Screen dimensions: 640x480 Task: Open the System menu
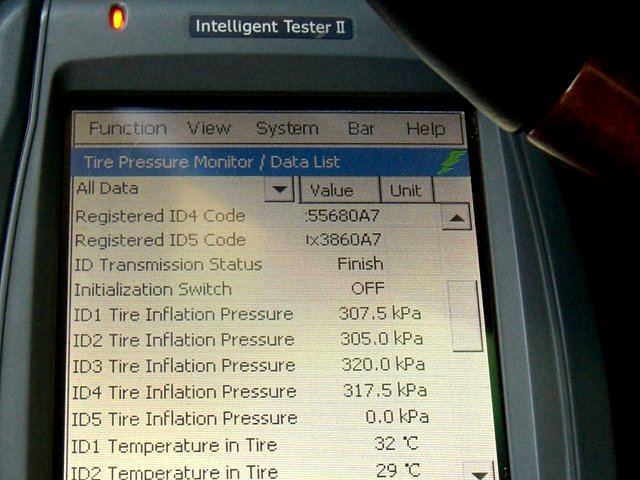[287, 129]
